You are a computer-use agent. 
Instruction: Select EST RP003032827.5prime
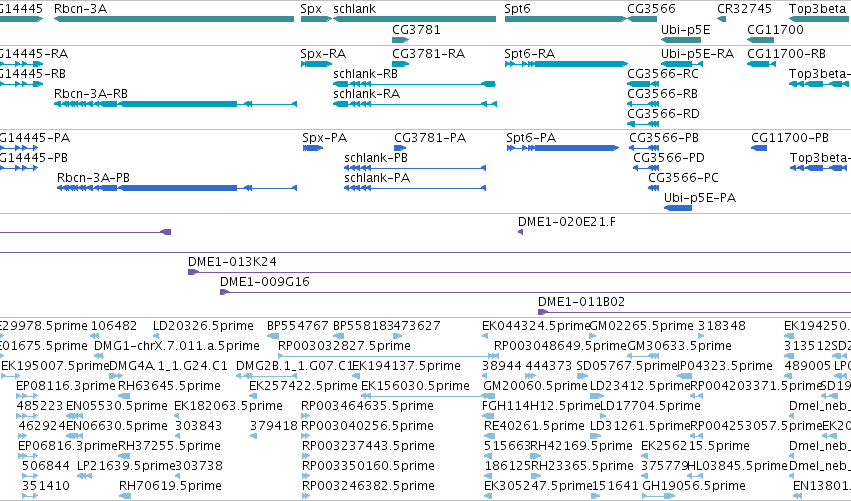[344, 346]
